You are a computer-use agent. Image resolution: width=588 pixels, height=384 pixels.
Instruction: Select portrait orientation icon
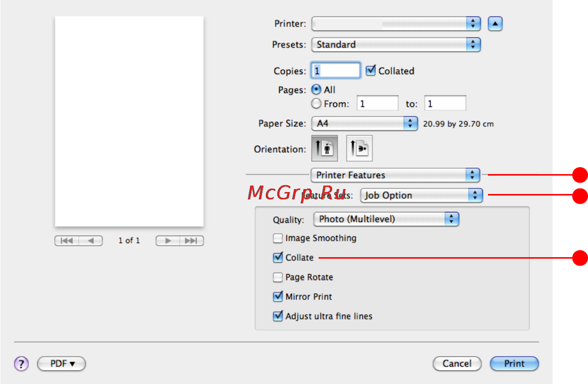pyautogui.click(x=325, y=148)
